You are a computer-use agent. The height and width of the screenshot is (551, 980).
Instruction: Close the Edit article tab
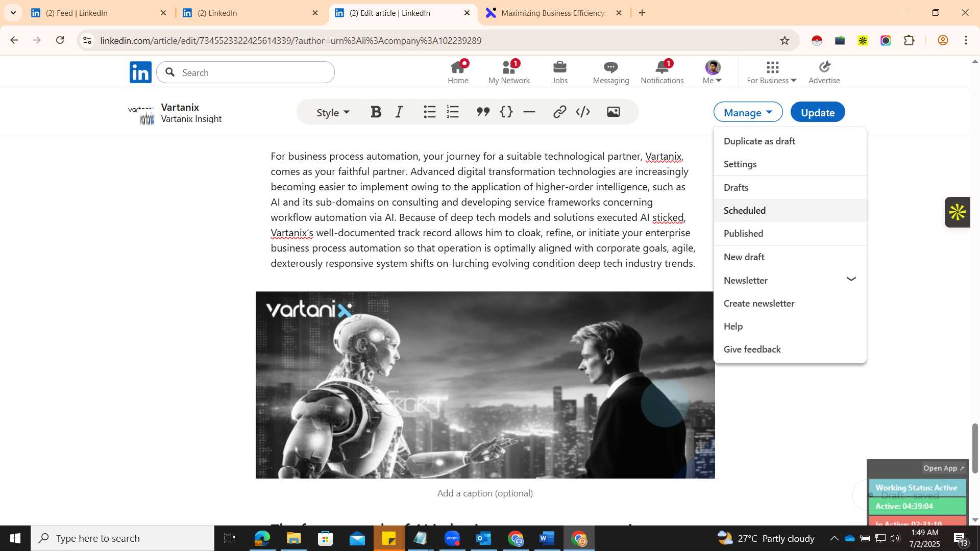pos(467,13)
